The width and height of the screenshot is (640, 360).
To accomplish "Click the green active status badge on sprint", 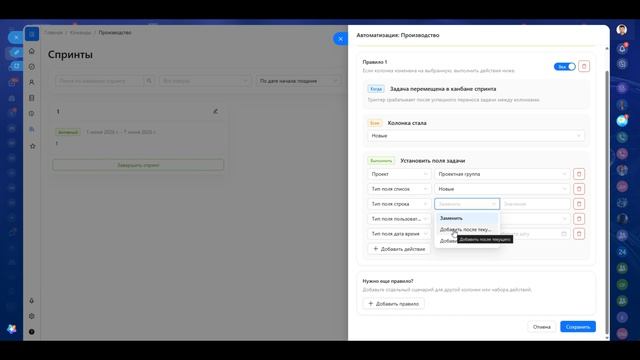I will click(x=68, y=132).
